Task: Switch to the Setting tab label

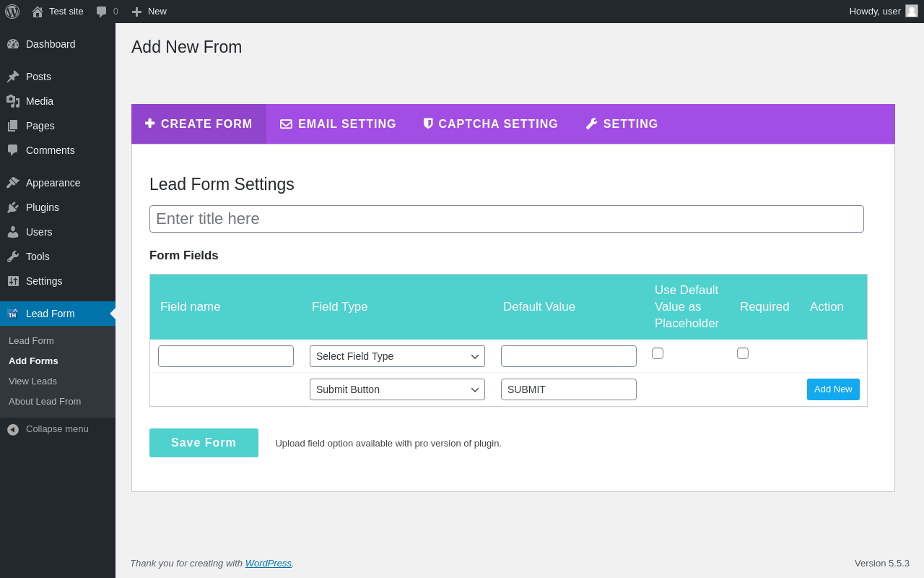Action: pyautogui.click(x=631, y=124)
